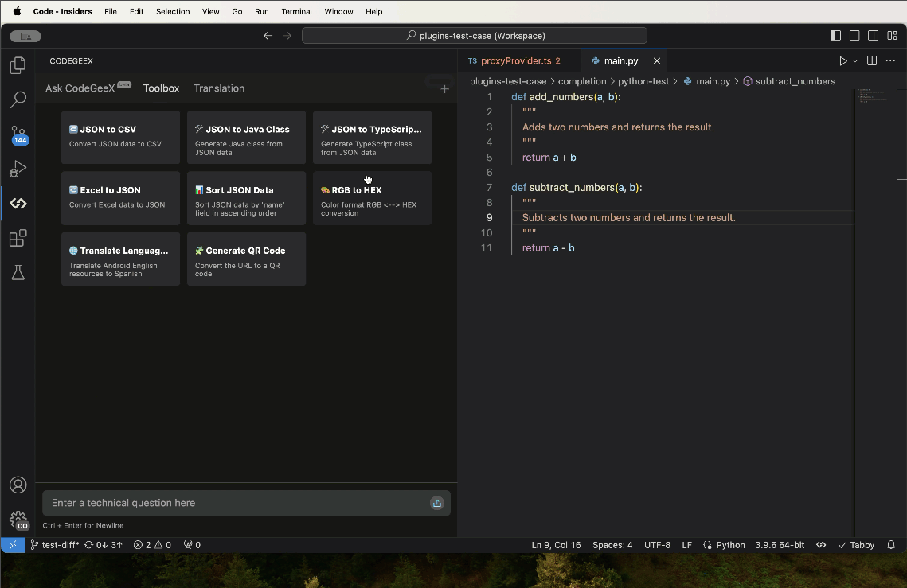Click the send button in question box
This screenshot has height=588, width=907.
436,503
